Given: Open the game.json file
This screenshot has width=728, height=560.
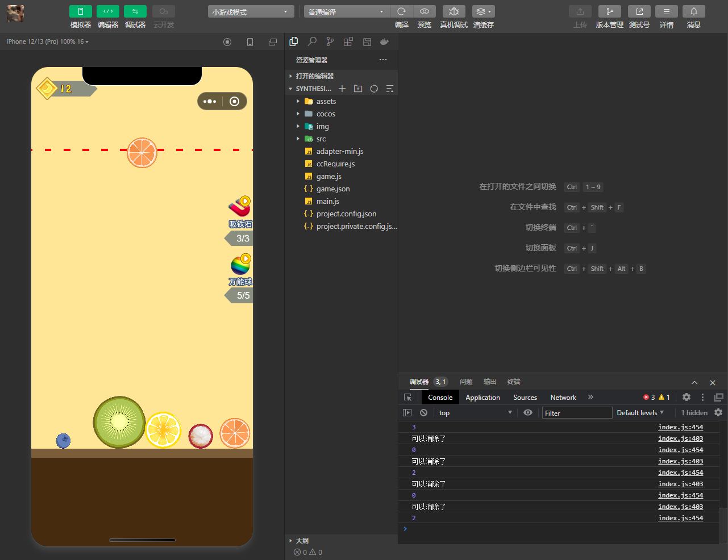Looking at the screenshot, I should pyautogui.click(x=332, y=189).
